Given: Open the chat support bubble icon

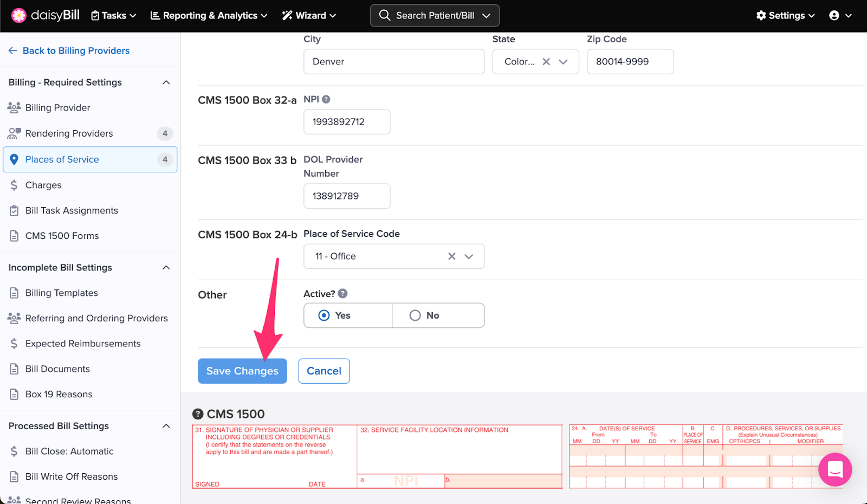Looking at the screenshot, I should [x=834, y=469].
